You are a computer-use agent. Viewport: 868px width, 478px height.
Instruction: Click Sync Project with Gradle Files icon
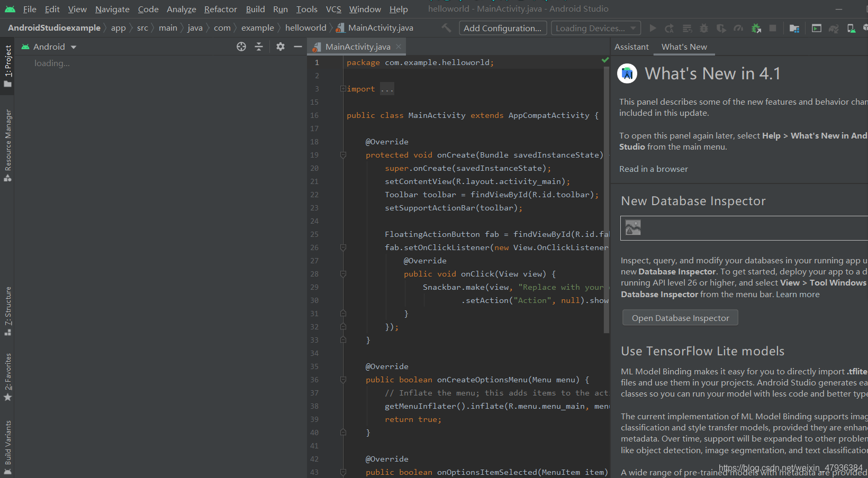click(834, 28)
